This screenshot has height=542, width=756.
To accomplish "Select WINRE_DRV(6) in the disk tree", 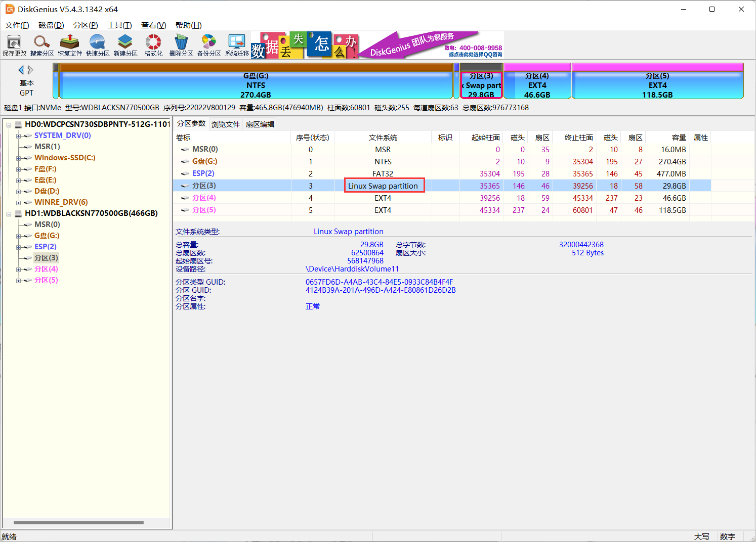I will coord(61,202).
